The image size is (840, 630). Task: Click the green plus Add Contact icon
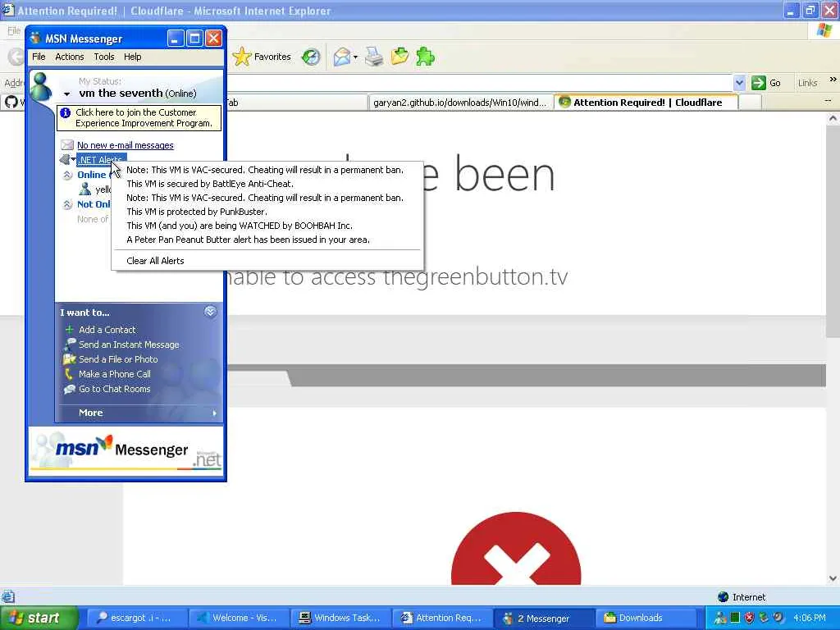69,330
